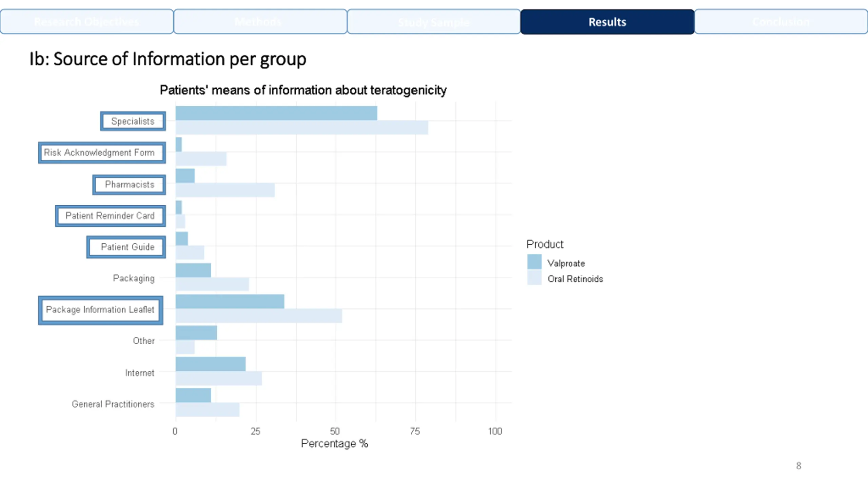Click the Packaging axis label
The height and width of the screenshot is (488, 868).
pyautogui.click(x=134, y=278)
